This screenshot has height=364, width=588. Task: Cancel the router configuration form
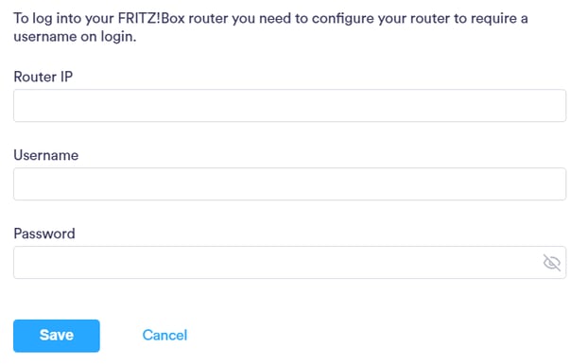(x=164, y=335)
